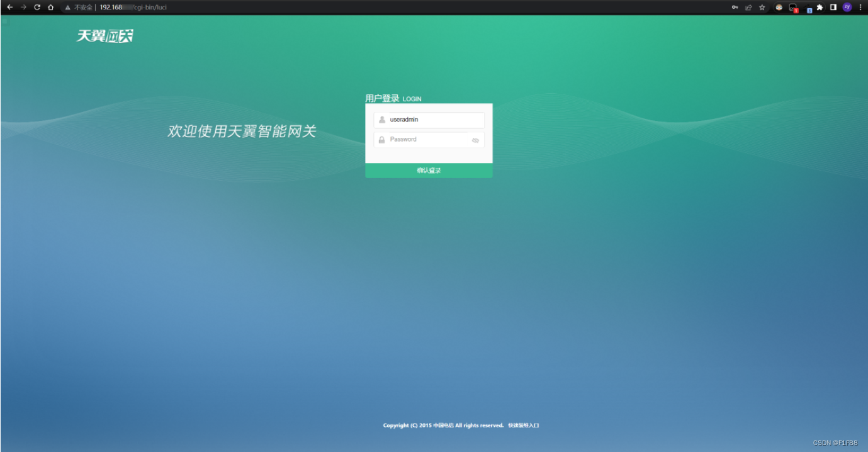Bookmark this page with the star icon

(x=762, y=8)
